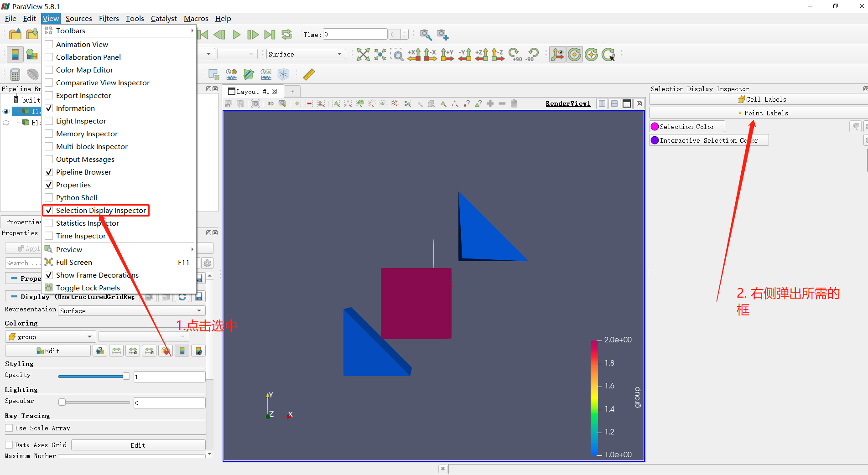Click the Edit button under Coloring
Viewport: 868px width, 475px height.
pos(48,351)
